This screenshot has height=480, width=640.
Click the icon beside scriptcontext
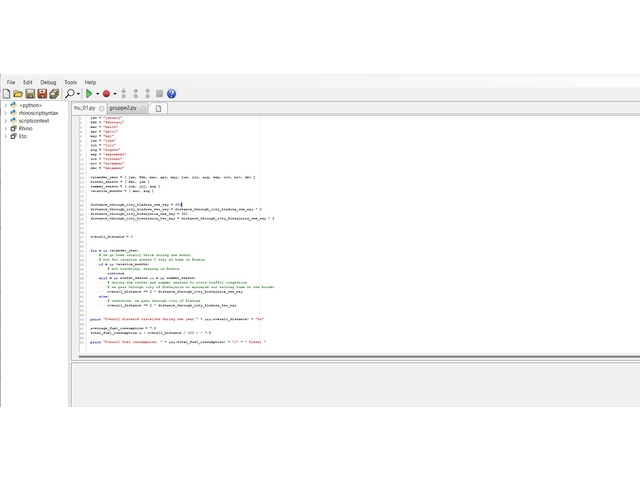(13, 121)
